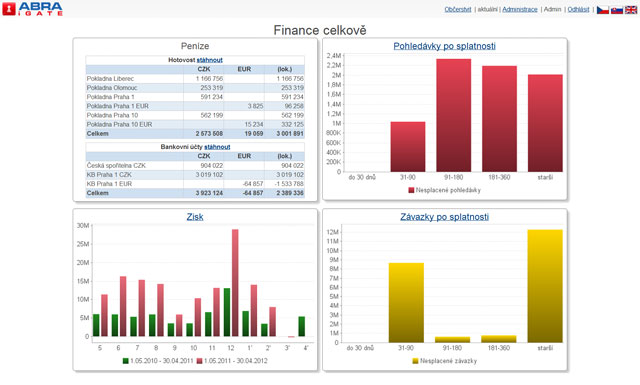Select the Pokladna Olomouc row

[x=195, y=88]
